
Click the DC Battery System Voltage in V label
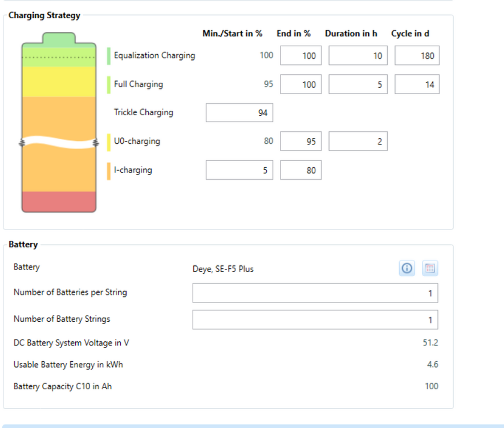pos(71,343)
